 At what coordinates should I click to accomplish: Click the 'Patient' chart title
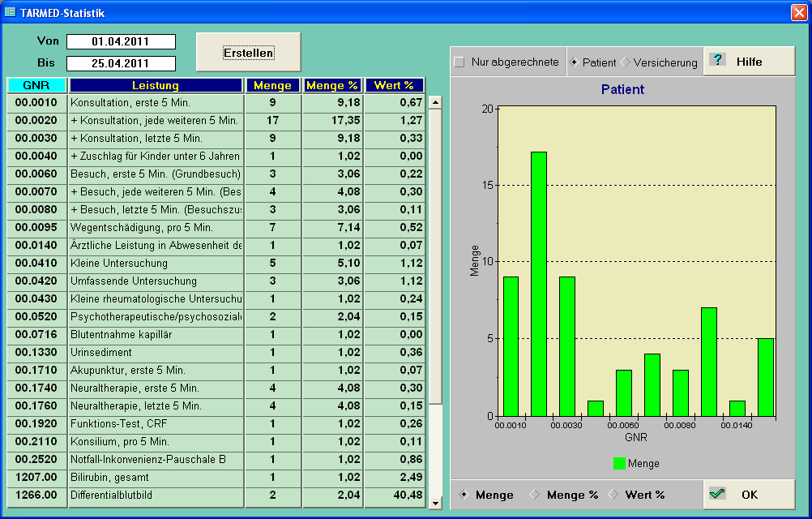pyautogui.click(x=622, y=89)
